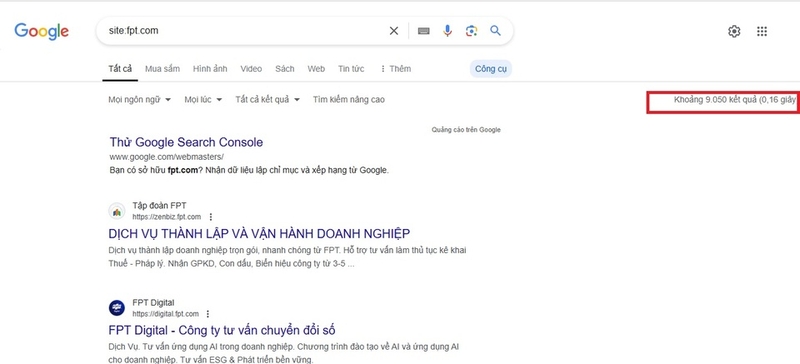
Task: Click https://zenbiz.fpt.com URL text
Action: point(166,217)
